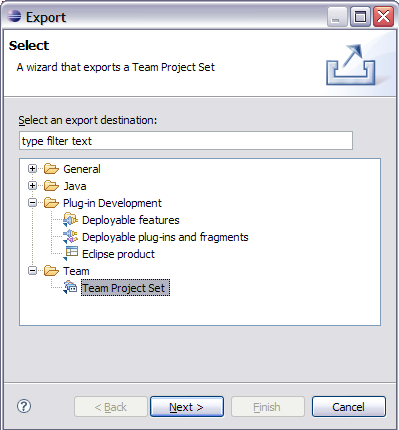The height and width of the screenshot is (430, 399).
Task: Expand the General tree node
Action: tap(32, 169)
